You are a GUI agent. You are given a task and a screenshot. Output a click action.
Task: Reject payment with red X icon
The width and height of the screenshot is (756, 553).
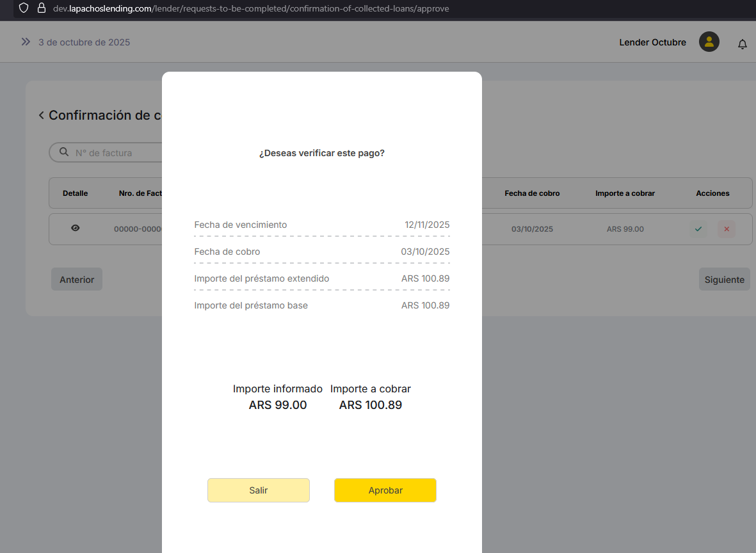[726, 229]
